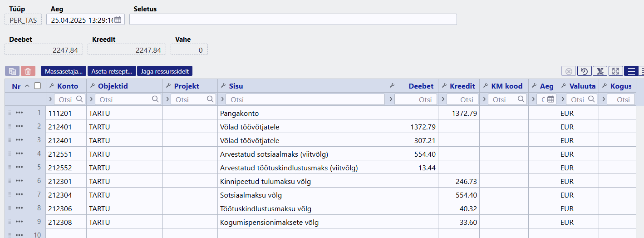Screen dimensions: 644x238
Task: Click the copy rows icon
Action: [x=12, y=71]
